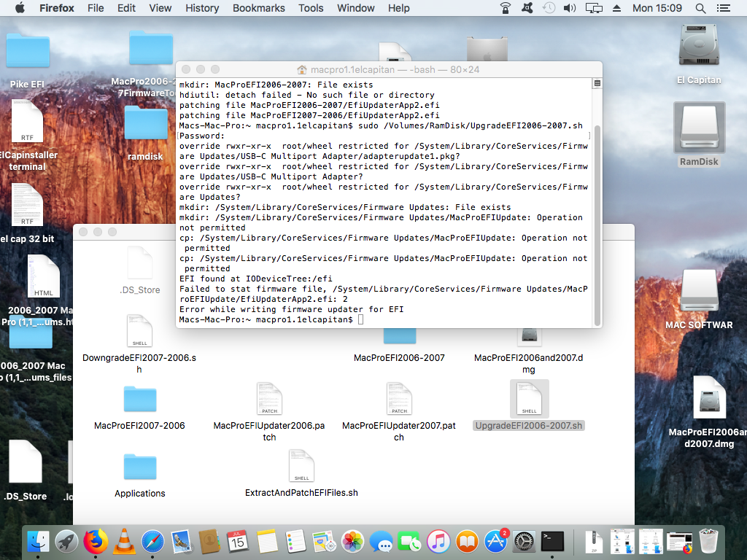The height and width of the screenshot is (560, 747).
Task: Open Reminders list icon in dock
Action: 295,542
